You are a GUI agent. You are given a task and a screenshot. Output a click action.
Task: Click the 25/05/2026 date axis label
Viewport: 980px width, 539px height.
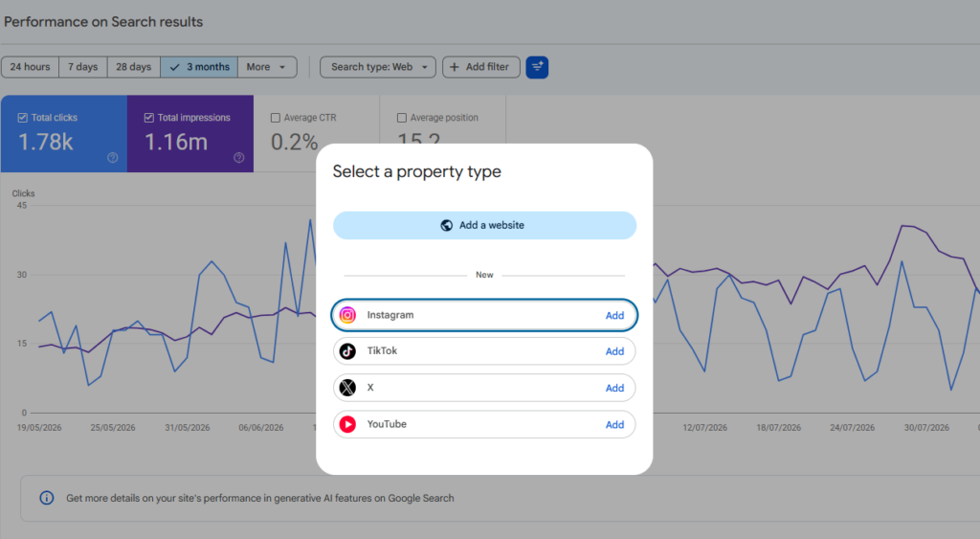(x=113, y=428)
